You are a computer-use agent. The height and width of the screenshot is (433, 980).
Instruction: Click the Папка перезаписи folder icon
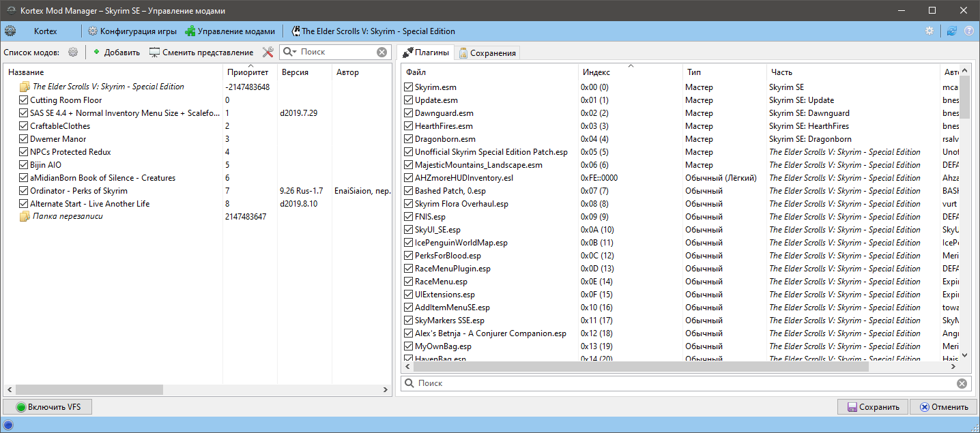tap(25, 216)
